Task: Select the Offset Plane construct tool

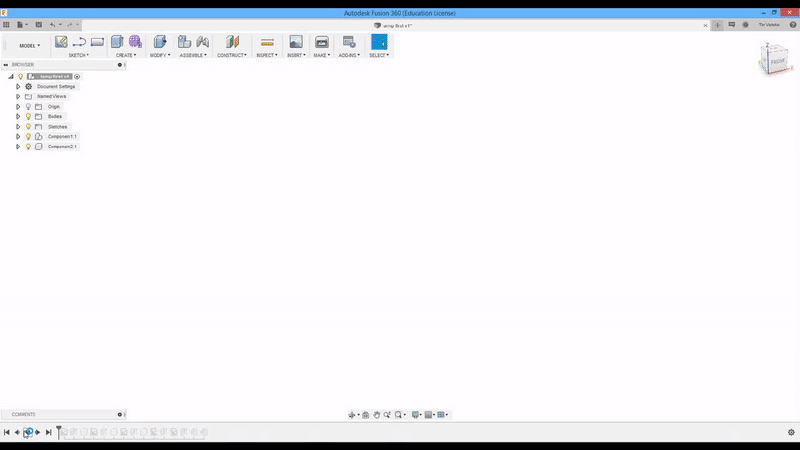Action: coord(232,42)
